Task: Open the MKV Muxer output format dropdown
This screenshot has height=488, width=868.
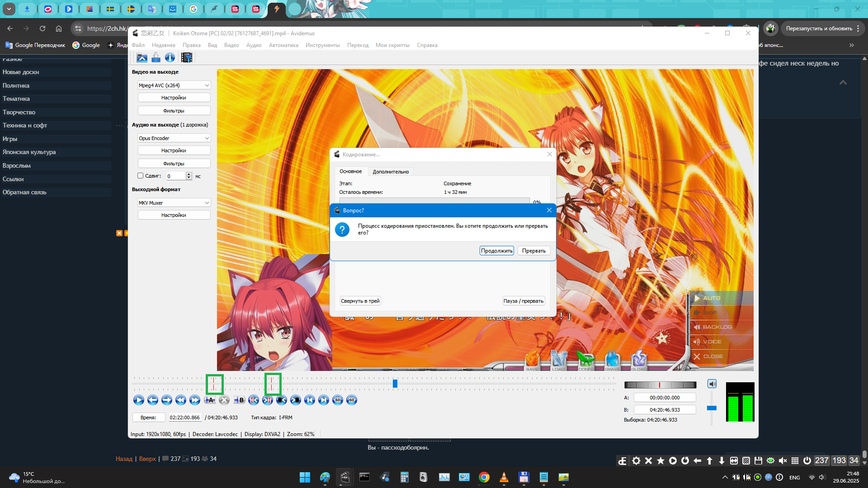Action: pos(174,203)
